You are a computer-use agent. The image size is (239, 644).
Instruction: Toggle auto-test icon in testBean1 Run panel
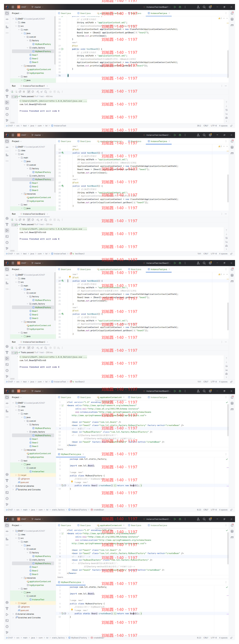pos(20,92)
